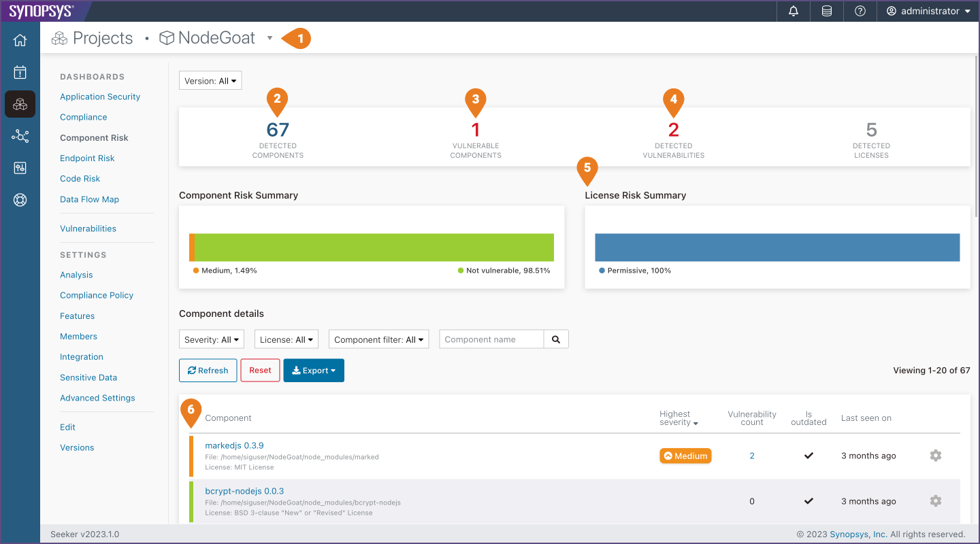Click the Component name search field
Viewport: 980px width, 544px height.
[491, 339]
